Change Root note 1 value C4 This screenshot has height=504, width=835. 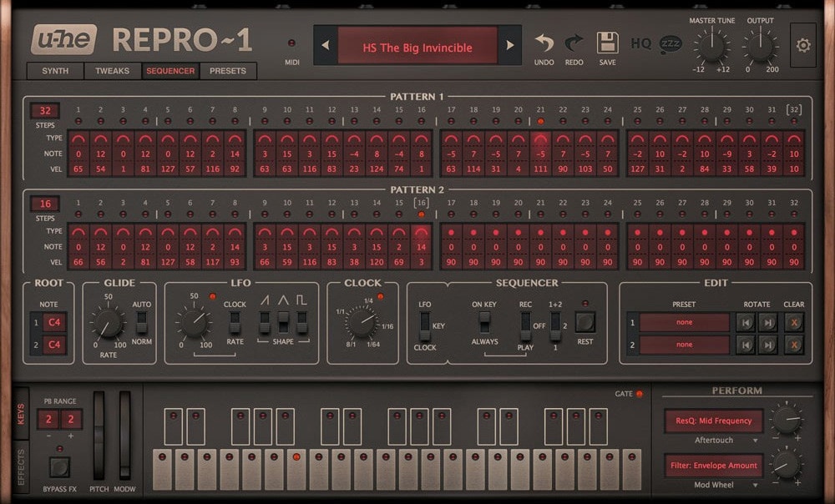click(x=54, y=323)
